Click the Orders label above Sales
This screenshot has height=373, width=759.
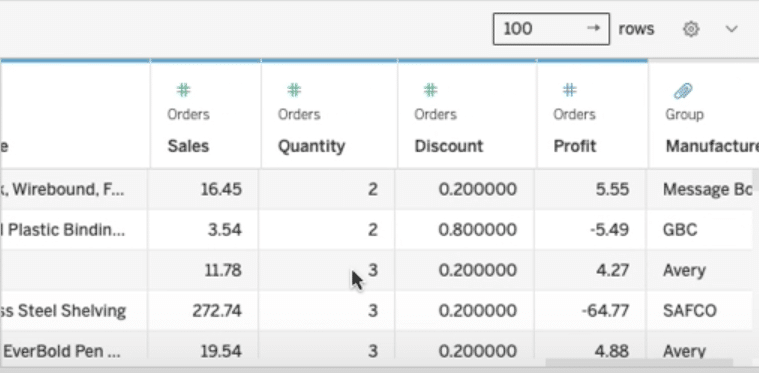[188, 115]
